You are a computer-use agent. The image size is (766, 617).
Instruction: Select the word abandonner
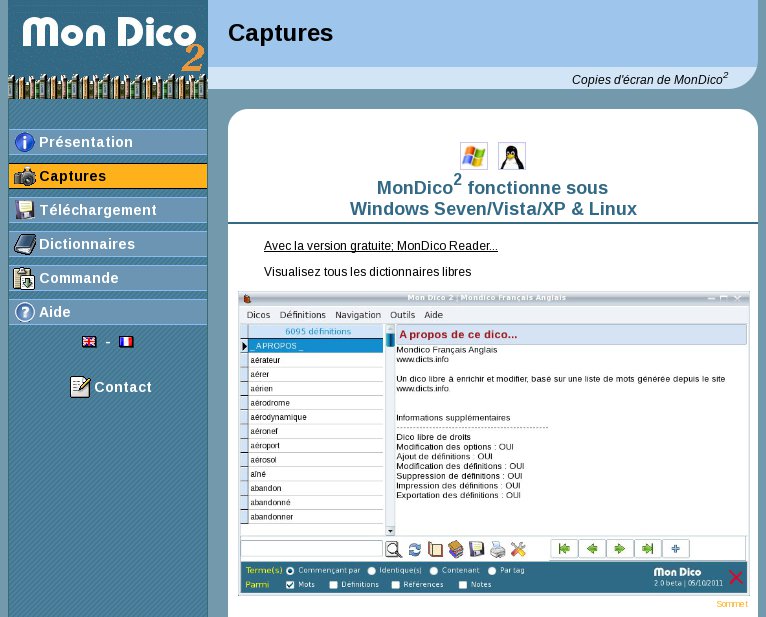click(316, 517)
